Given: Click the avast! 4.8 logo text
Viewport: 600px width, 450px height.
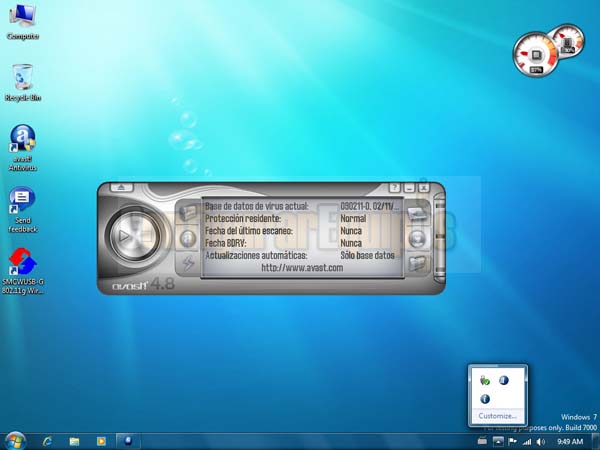Looking at the screenshot, I should tap(143, 285).
